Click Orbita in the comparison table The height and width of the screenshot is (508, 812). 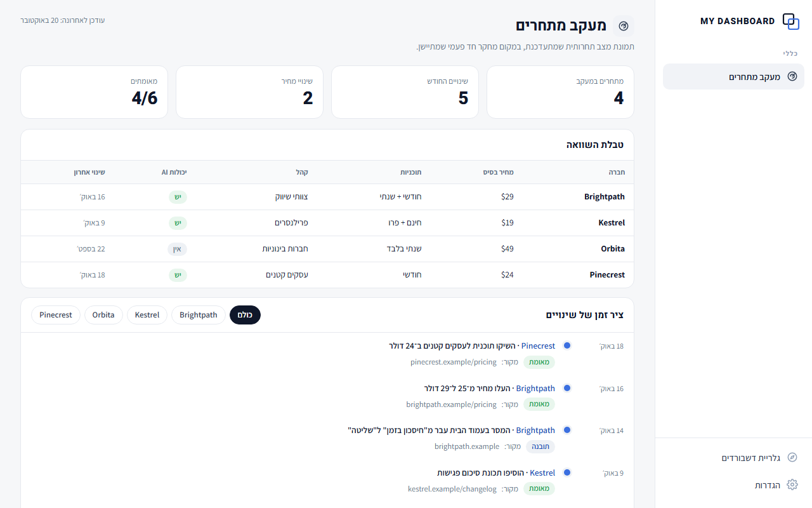(x=613, y=249)
